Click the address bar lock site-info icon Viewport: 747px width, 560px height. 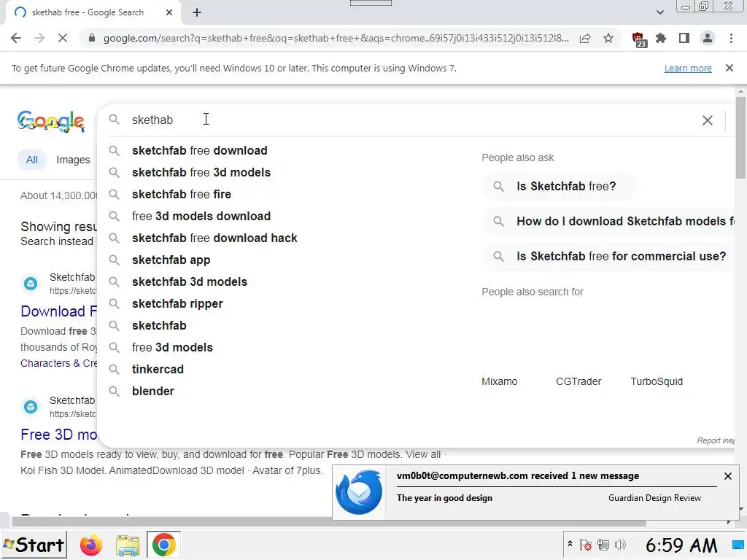(91, 38)
